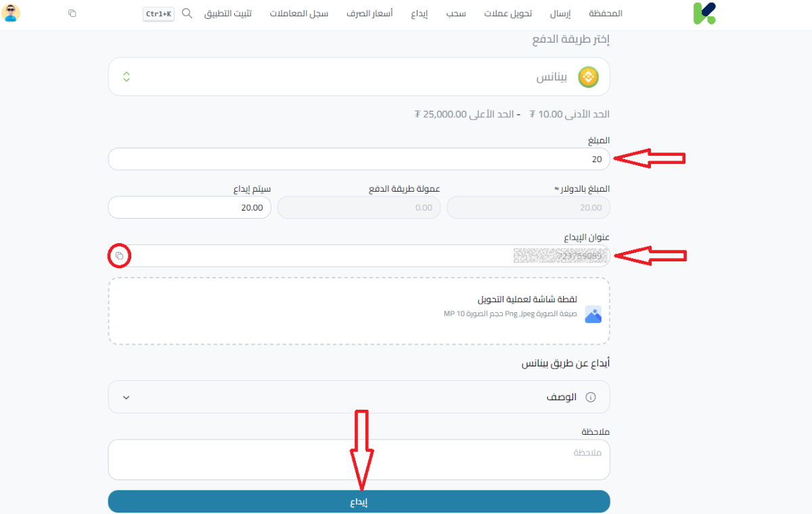Click the copy icon in the top toolbar
This screenshot has width=812, height=514.
[72, 13]
